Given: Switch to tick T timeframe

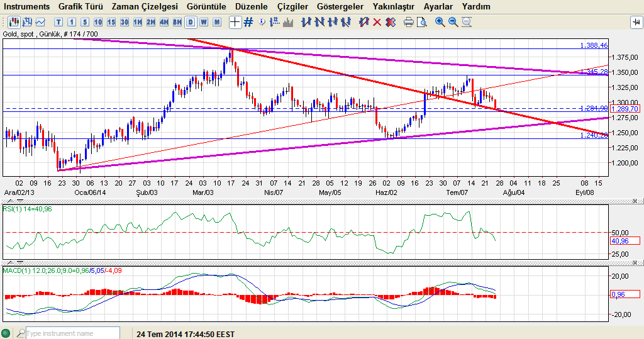Looking at the screenshot, I should 58,22.
